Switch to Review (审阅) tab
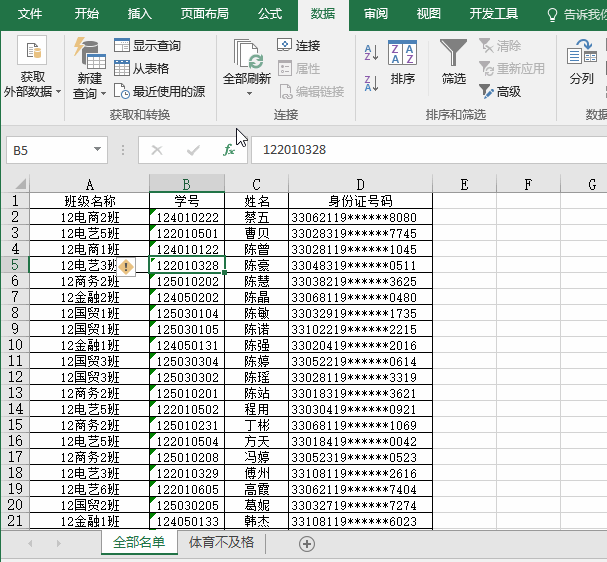The height and width of the screenshot is (562, 607). 376,14
